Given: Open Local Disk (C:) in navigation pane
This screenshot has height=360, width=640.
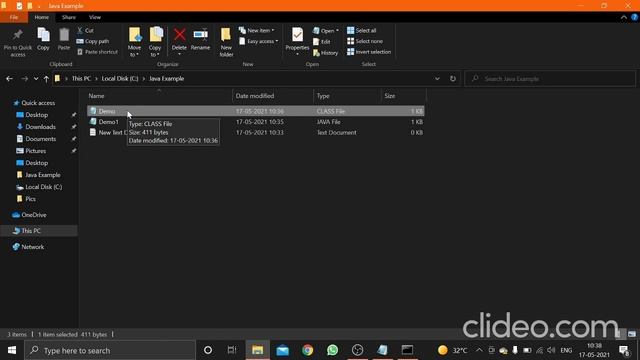Looking at the screenshot, I should click(x=44, y=187).
